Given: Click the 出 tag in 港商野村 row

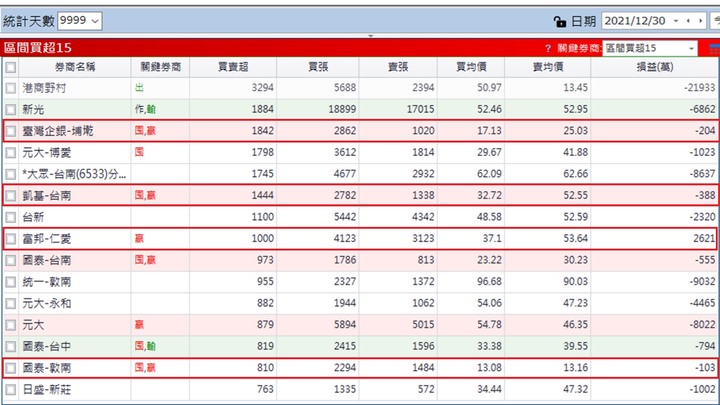Looking at the screenshot, I should coord(139,87).
